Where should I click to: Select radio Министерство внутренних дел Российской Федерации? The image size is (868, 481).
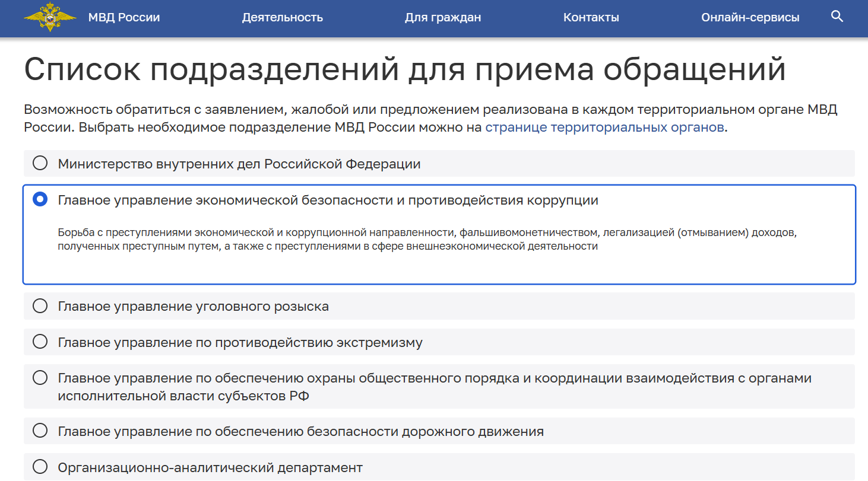(x=40, y=163)
